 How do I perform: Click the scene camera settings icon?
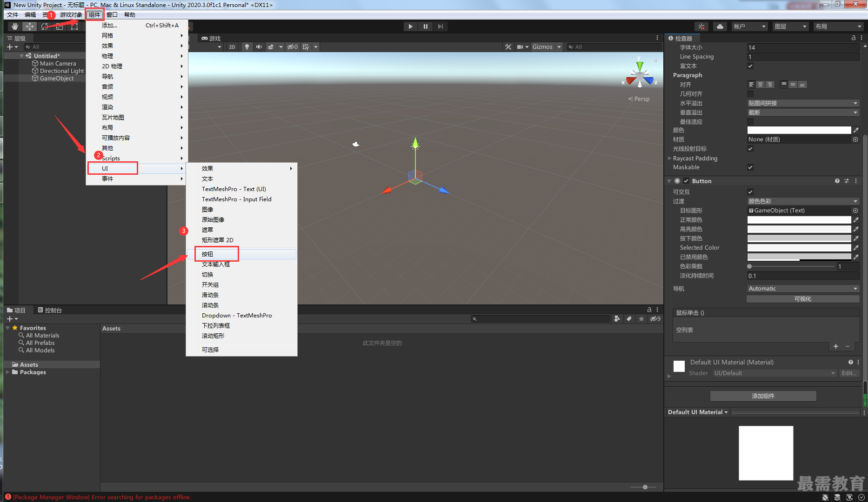[x=520, y=47]
